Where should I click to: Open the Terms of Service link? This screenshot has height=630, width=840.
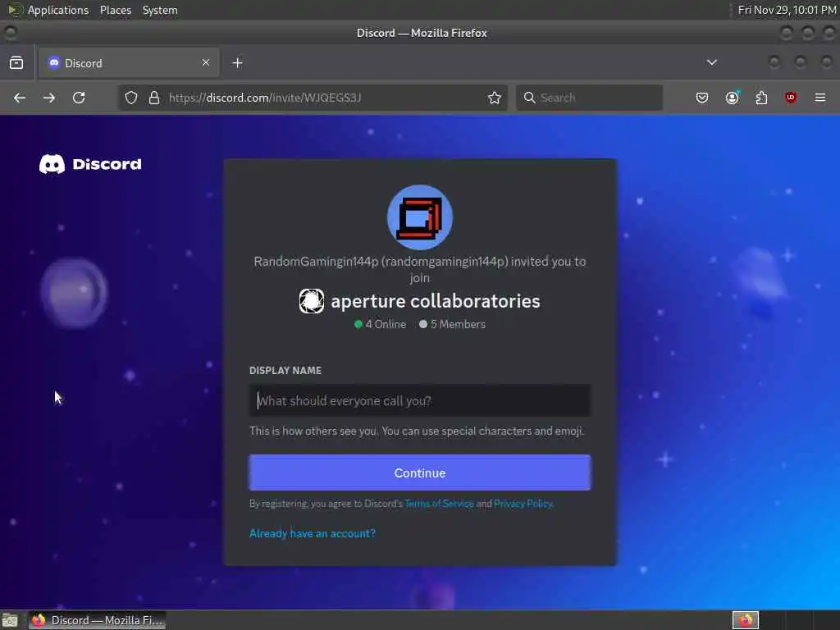[x=440, y=504]
